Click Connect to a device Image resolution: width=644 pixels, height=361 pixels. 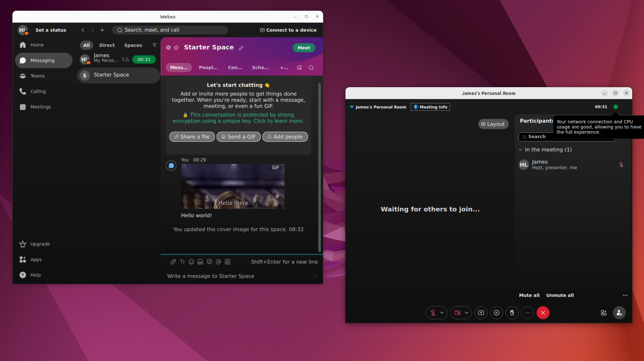click(x=288, y=30)
